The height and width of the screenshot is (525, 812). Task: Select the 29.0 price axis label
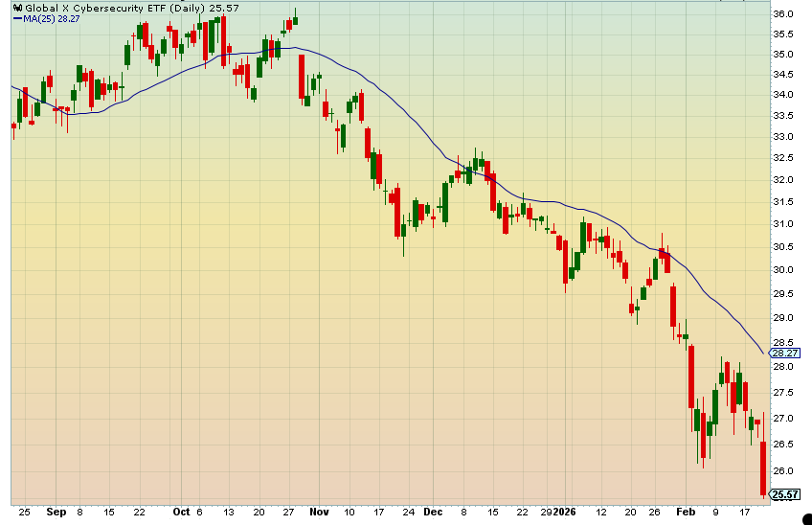(783, 318)
